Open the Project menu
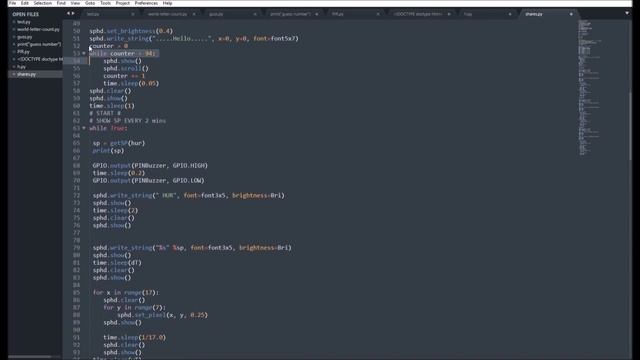 tap(122, 3)
